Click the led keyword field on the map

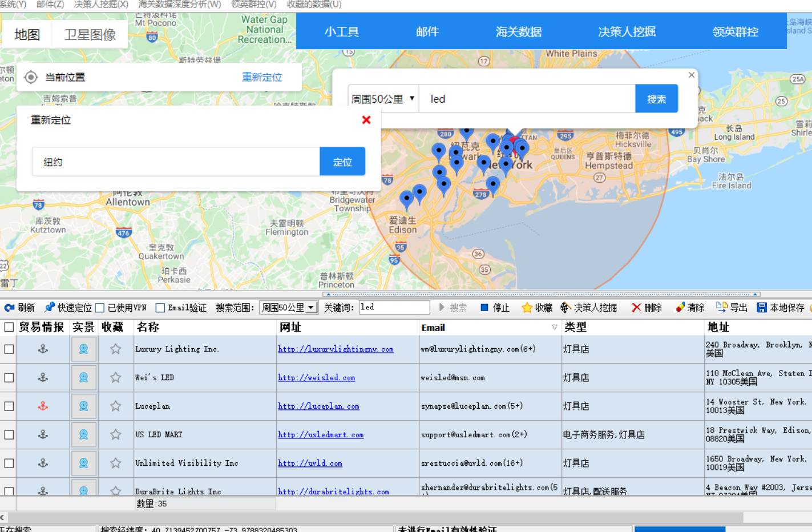click(x=527, y=99)
